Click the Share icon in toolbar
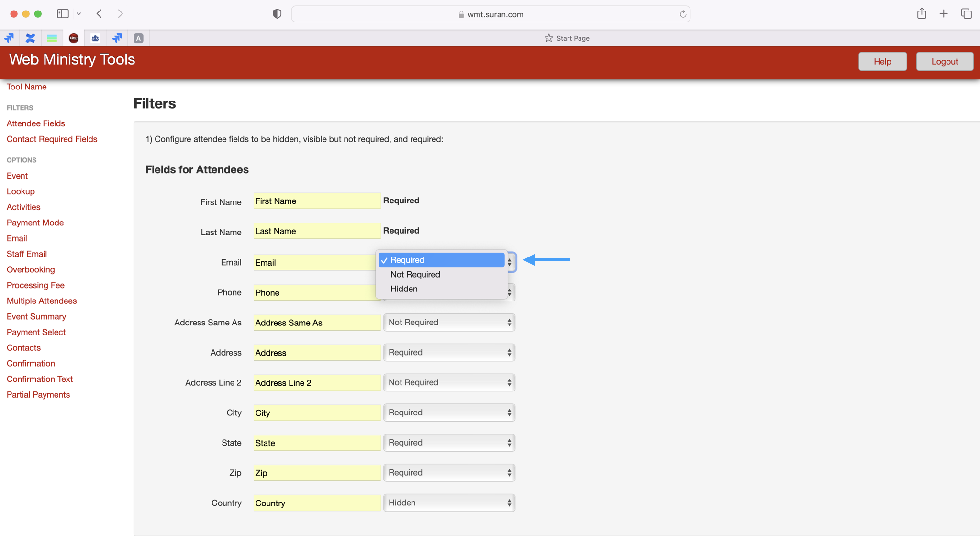The width and height of the screenshot is (980, 536). [x=922, y=14]
